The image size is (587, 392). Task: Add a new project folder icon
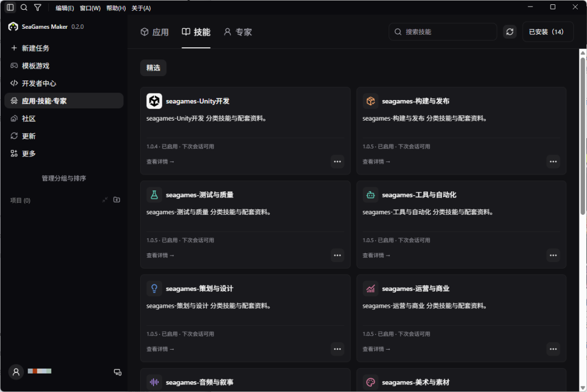117,200
